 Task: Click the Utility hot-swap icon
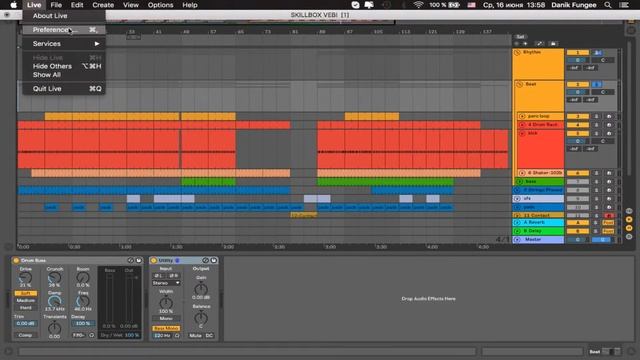[x=205, y=260]
